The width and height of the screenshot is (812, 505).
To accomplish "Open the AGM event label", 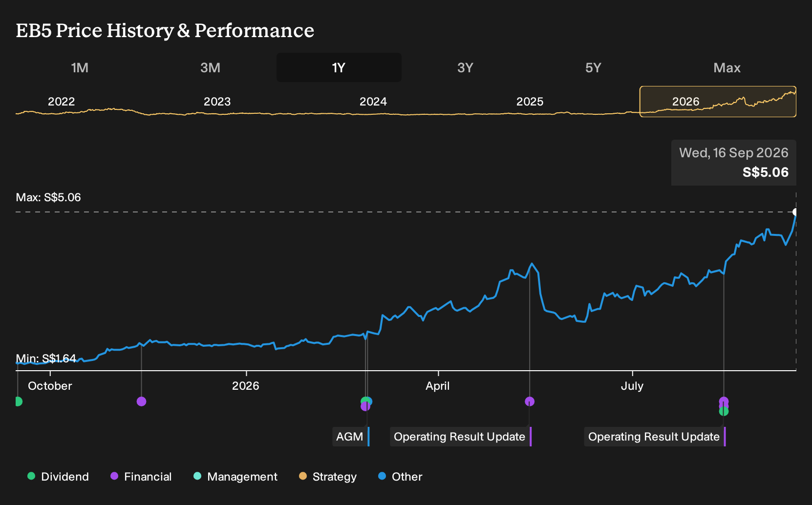I will click(x=351, y=437).
